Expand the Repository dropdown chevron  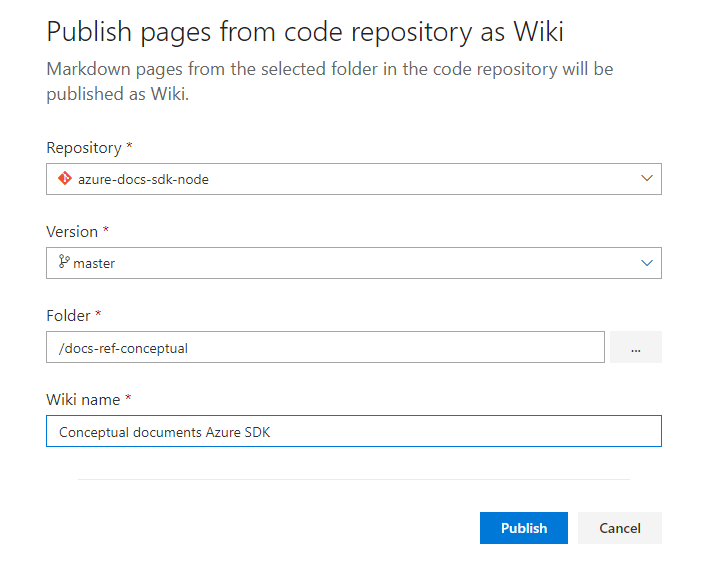tap(647, 179)
